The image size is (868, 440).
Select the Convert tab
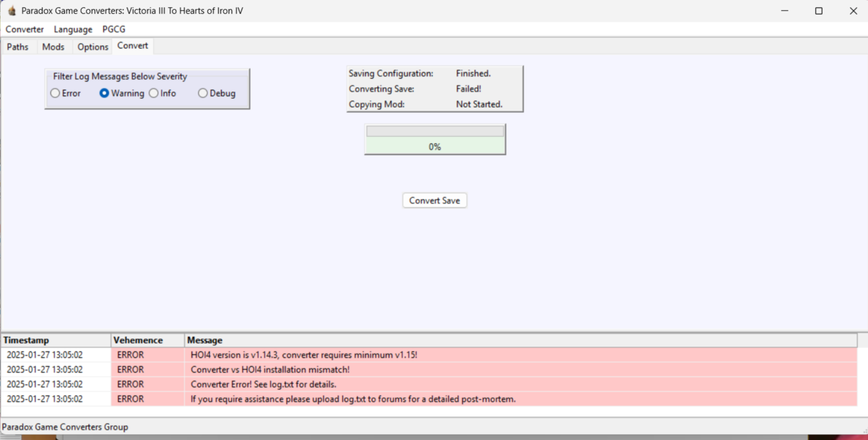132,46
